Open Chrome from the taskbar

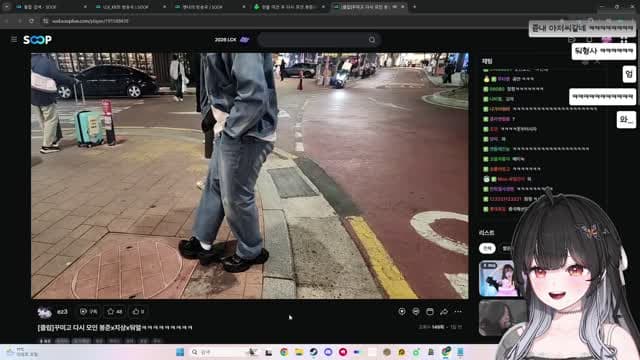pyautogui.click(x=284, y=352)
